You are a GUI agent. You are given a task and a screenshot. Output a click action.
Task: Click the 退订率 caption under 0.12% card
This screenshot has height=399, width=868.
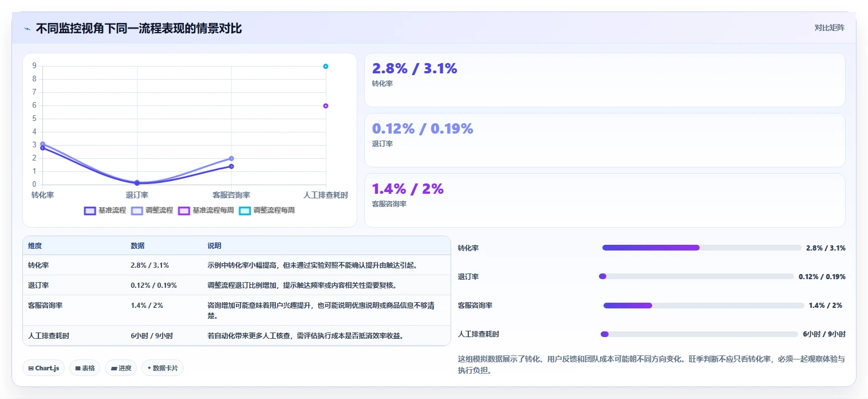click(382, 144)
